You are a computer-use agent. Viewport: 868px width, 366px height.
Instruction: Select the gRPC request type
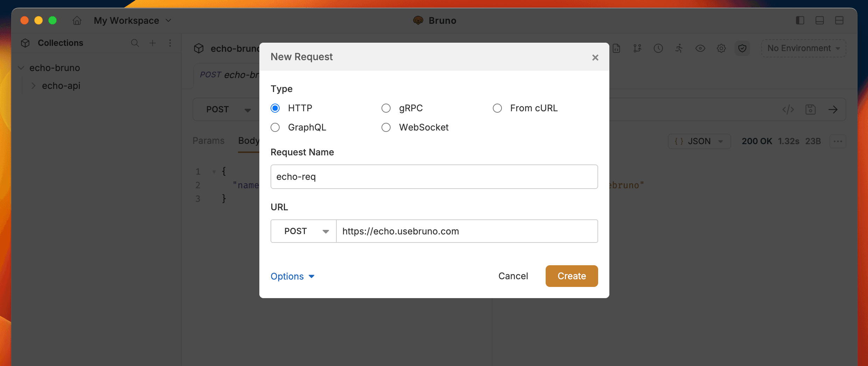[386, 108]
